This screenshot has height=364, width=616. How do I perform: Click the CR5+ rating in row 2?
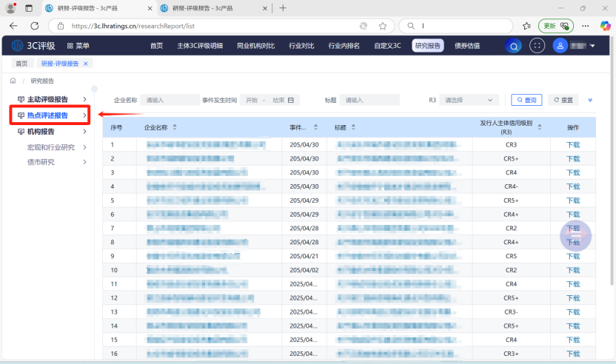coord(511,159)
